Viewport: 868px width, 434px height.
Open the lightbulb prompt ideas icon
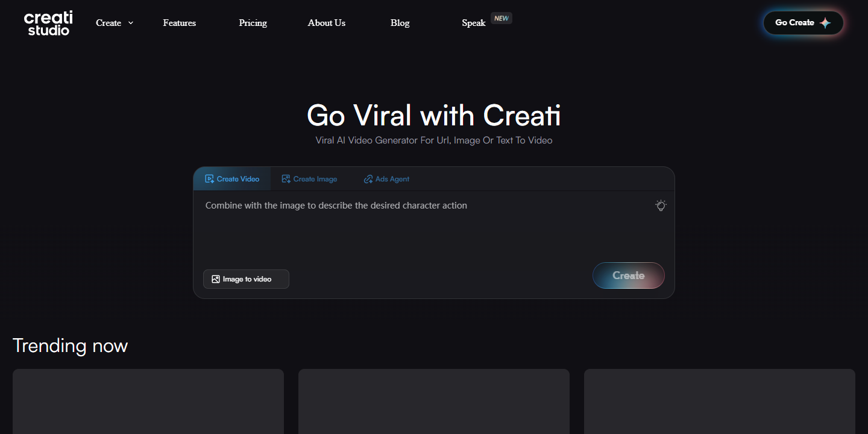pos(661,206)
